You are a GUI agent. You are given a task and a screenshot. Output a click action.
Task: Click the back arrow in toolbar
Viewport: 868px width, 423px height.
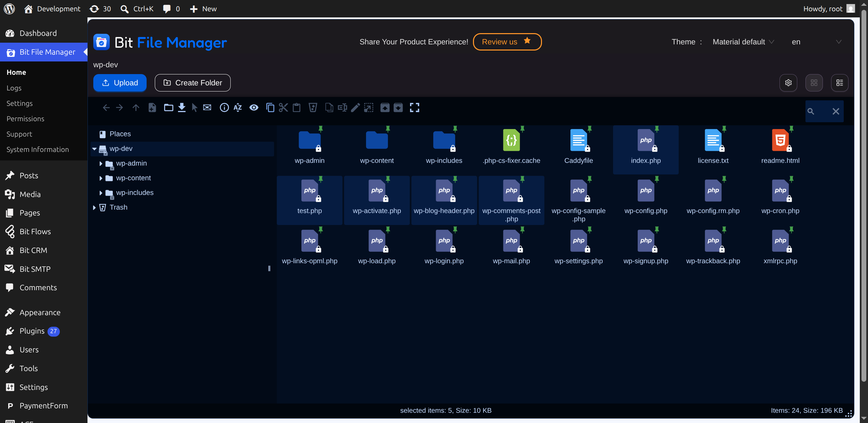pyautogui.click(x=106, y=108)
